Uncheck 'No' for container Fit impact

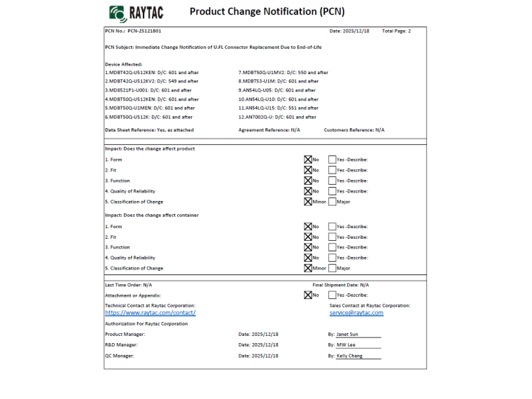pos(308,237)
